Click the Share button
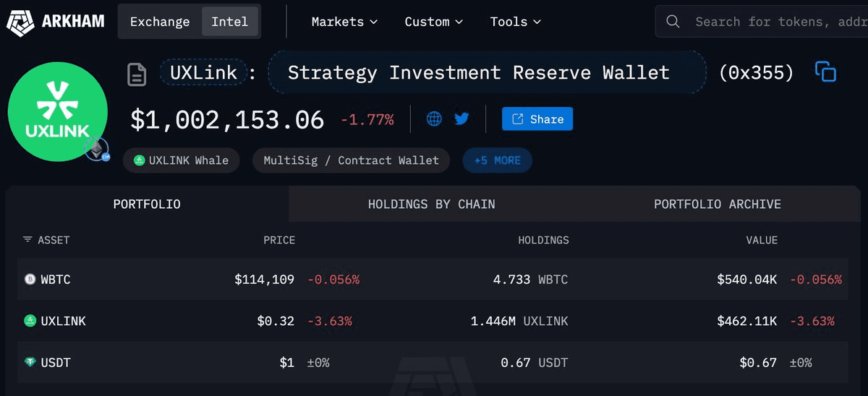The height and width of the screenshot is (396, 868). pos(537,119)
